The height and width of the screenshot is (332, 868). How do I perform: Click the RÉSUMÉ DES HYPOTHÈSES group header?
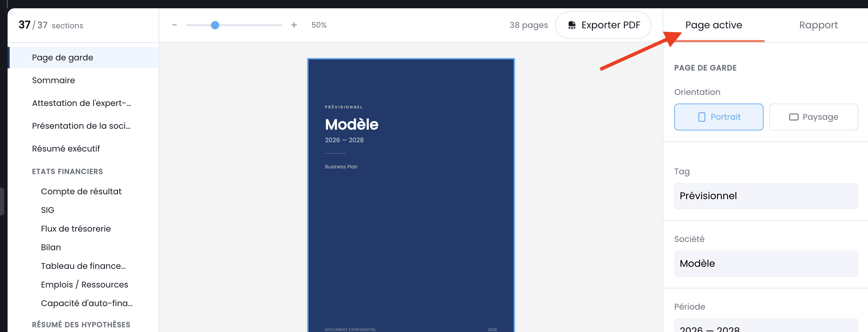pos(81,325)
